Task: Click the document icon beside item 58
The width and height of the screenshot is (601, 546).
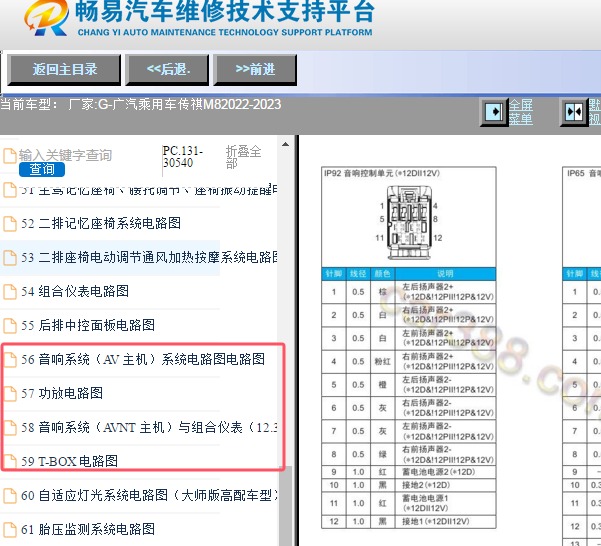Action: click(10, 427)
